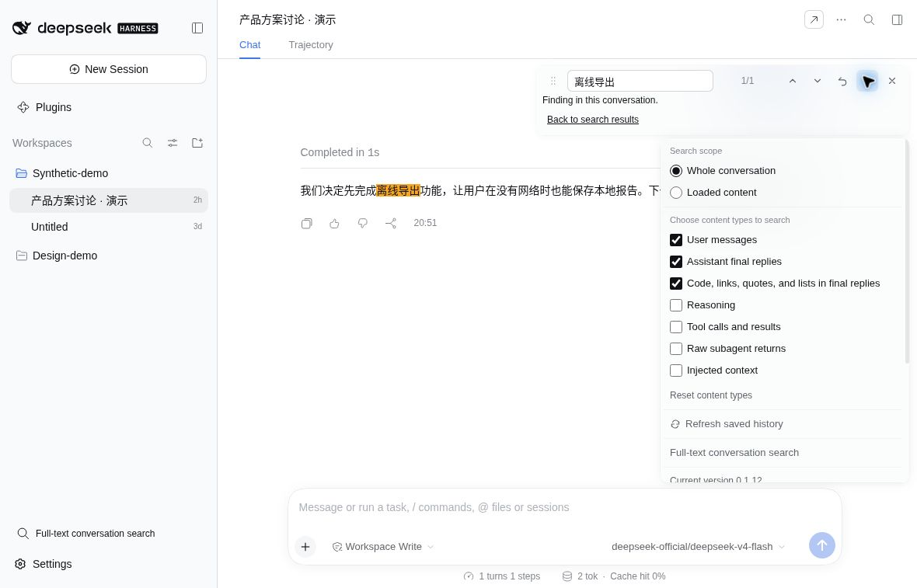
Task: Click the 1 turns 1 steps status
Action: tap(502, 576)
